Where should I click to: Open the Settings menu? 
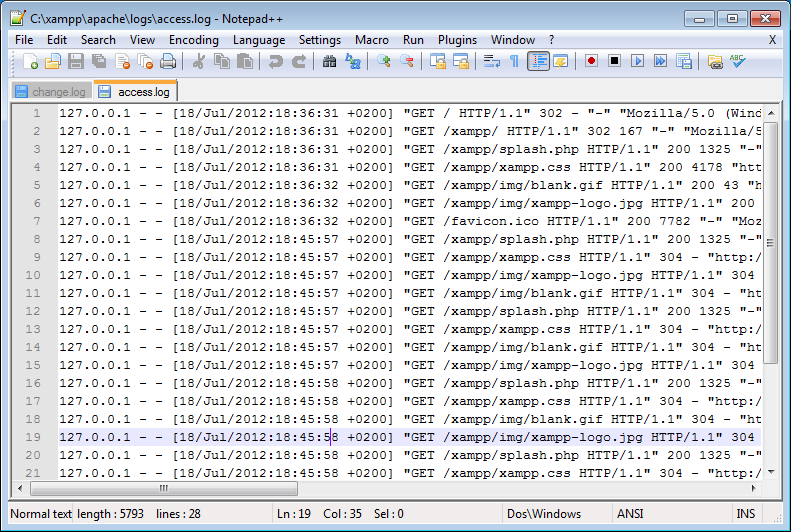pyautogui.click(x=320, y=40)
